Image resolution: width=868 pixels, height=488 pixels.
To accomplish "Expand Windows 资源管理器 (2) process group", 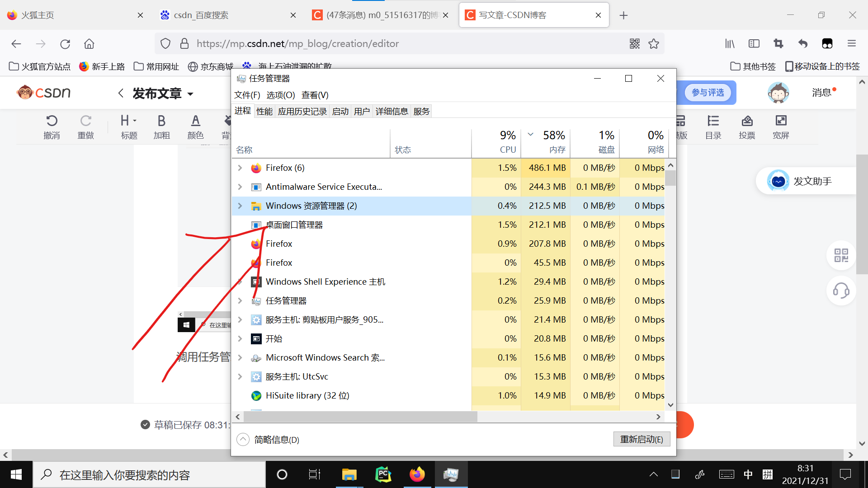I will [240, 206].
